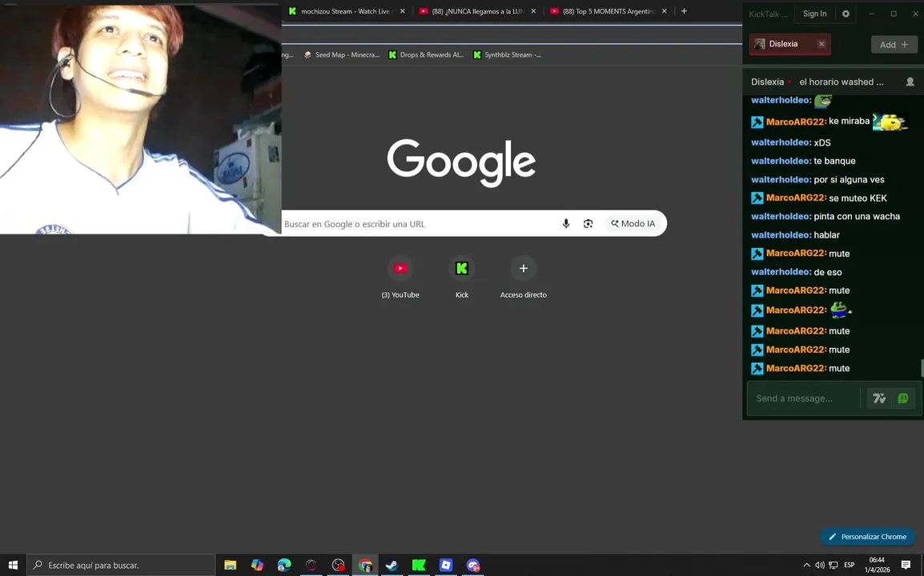Click 'por si alguna vez' chat message
Viewport: 924px width, 576px height.
(x=849, y=180)
